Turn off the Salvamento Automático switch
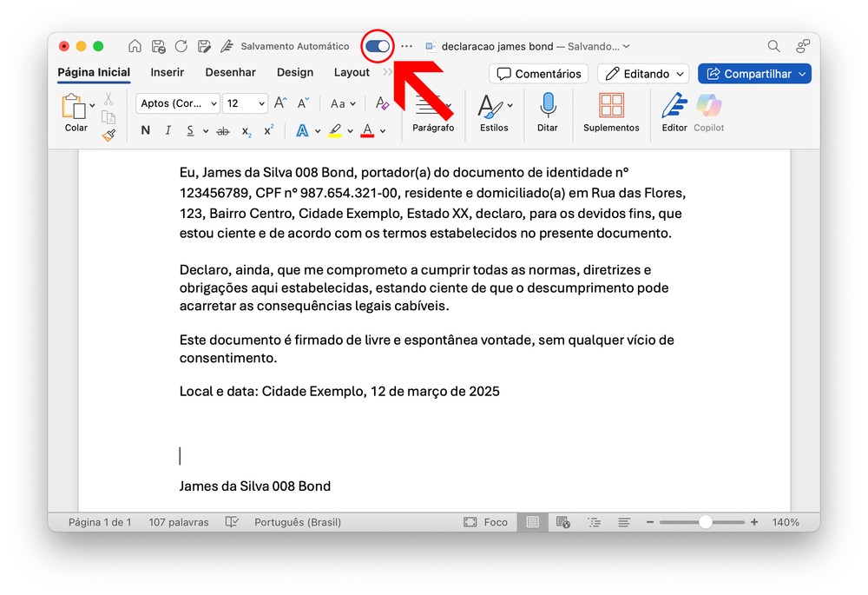This screenshot has height=595, width=868. click(x=378, y=46)
